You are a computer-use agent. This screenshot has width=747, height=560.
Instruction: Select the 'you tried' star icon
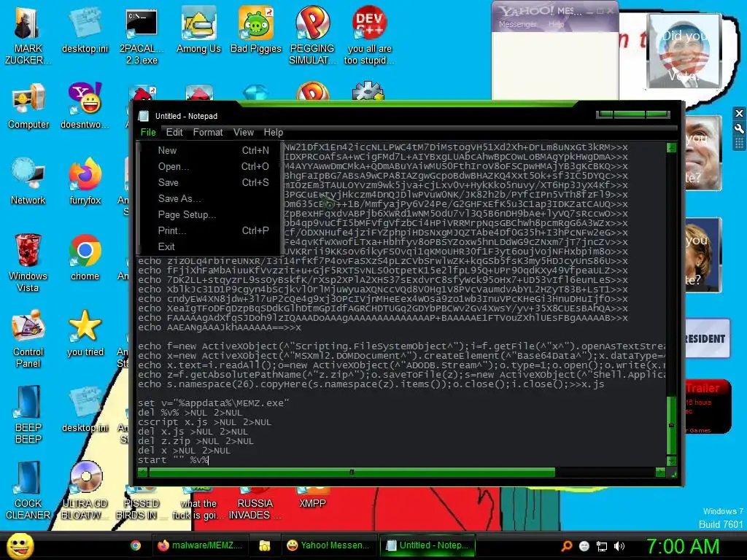coord(85,332)
